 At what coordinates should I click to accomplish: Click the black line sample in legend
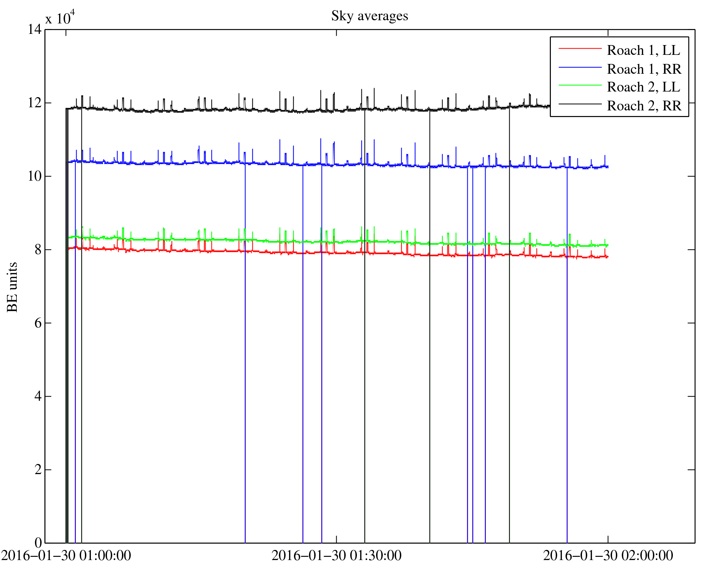click(x=580, y=104)
